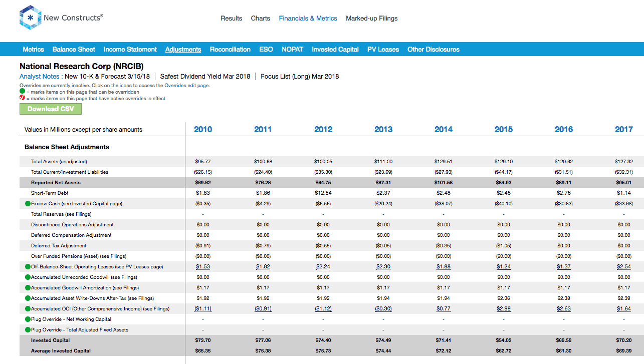644x364 pixels.
Task: Click the 2015 column header
Action: pyautogui.click(x=504, y=129)
